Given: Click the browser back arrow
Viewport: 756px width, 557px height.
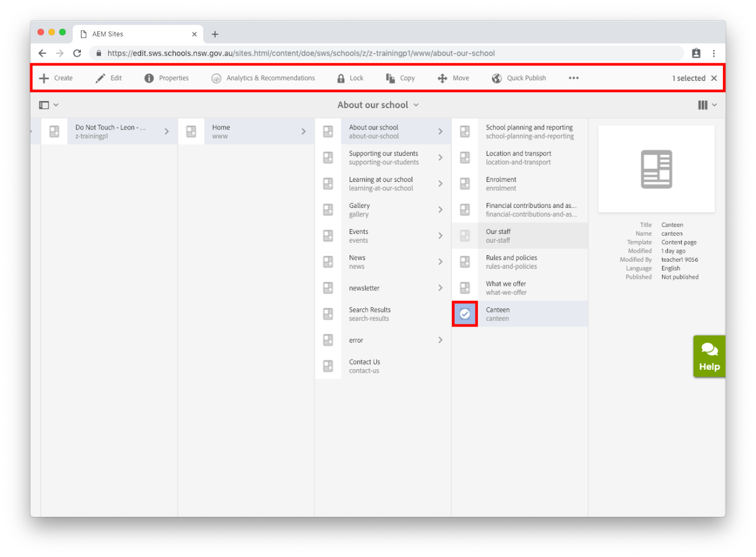Looking at the screenshot, I should [42, 53].
